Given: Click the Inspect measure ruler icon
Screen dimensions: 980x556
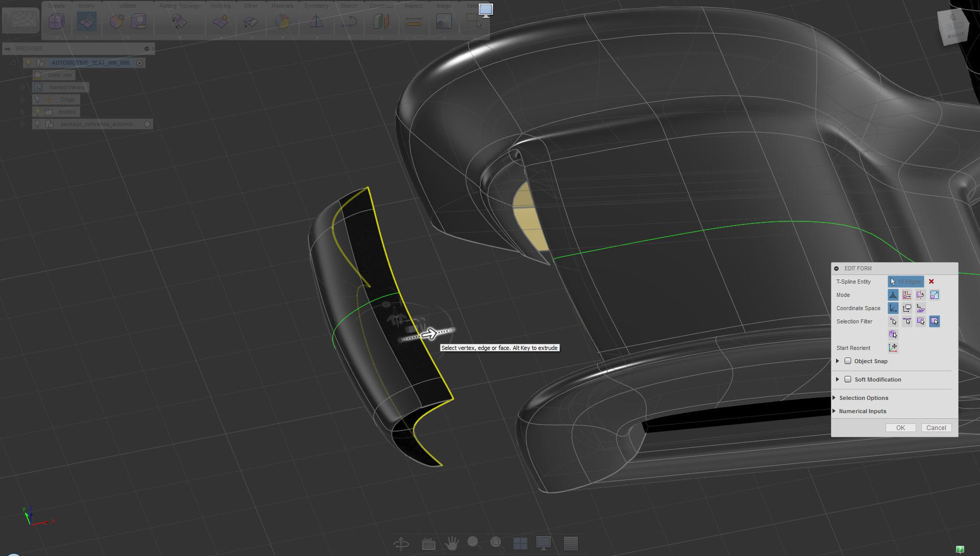Looking at the screenshot, I should pyautogui.click(x=413, y=21).
